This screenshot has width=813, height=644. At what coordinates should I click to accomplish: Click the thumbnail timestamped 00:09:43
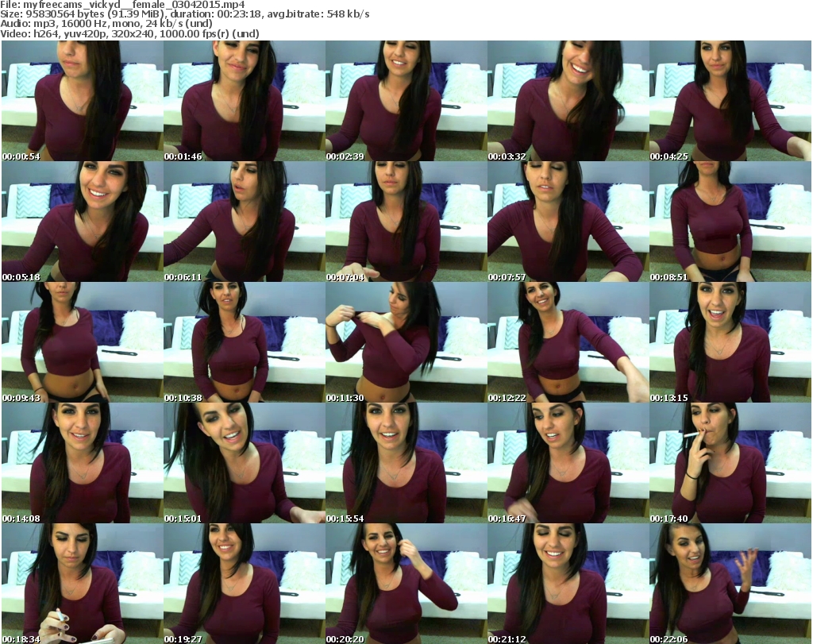click(x=83, y=342)
